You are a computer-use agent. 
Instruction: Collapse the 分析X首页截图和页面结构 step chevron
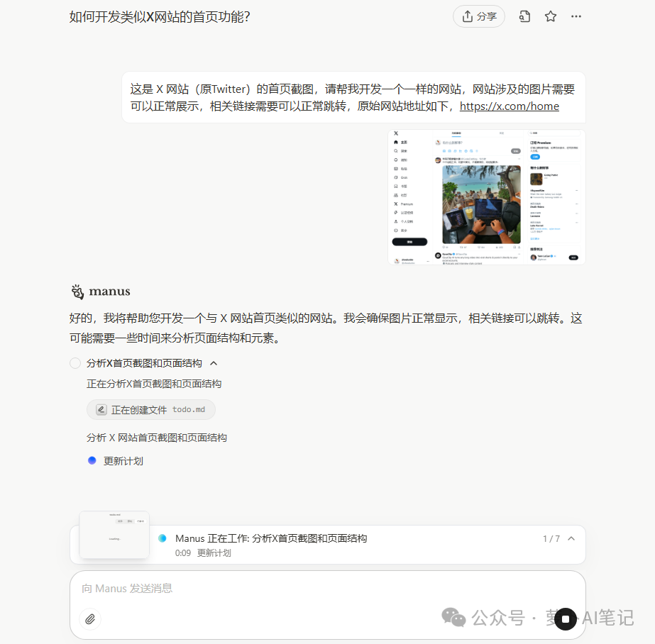pyautogui.click(x=214, y=363)
